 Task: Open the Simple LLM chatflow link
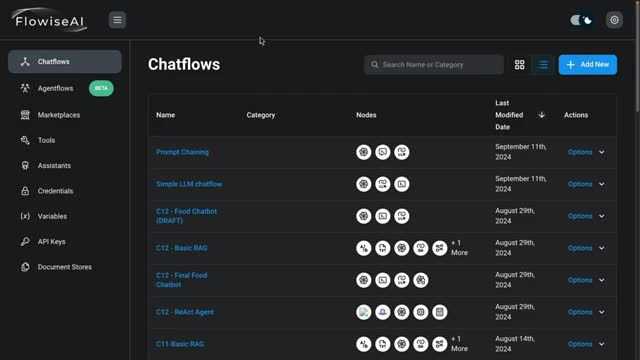point(189,184)
